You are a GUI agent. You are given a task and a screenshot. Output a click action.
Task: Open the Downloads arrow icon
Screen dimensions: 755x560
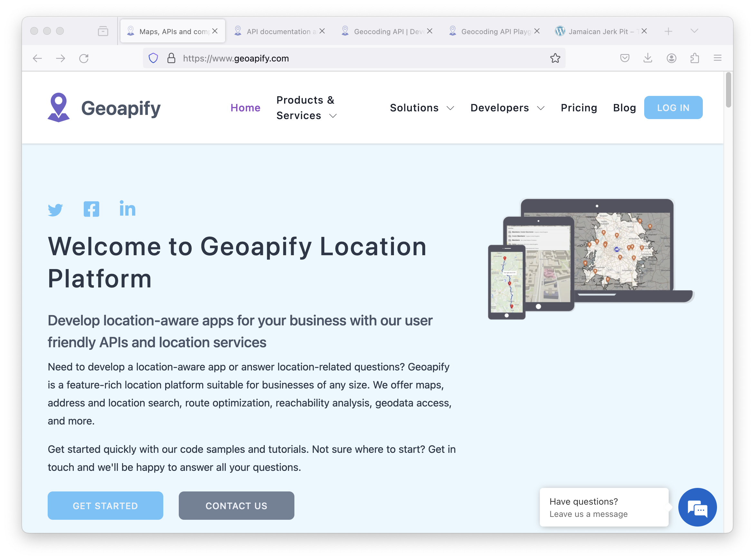(648, 58)
